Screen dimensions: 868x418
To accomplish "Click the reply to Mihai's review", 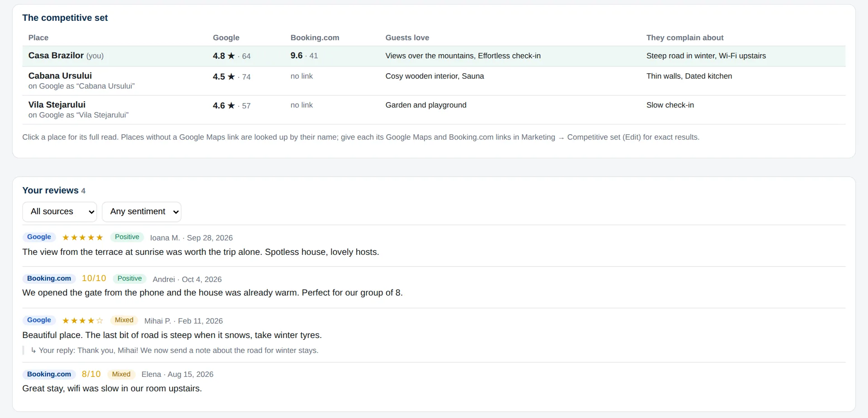I will [175, 351].
